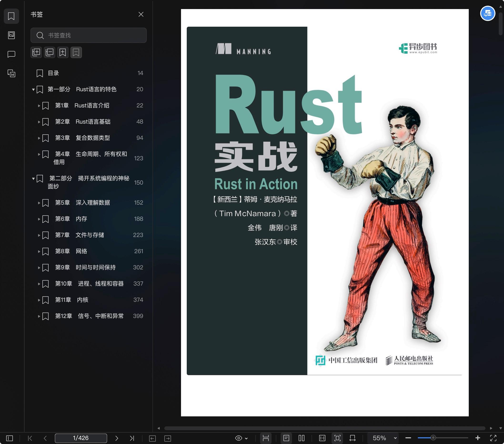Viewport: 504px width, 444px height.
Task: Expand the 第9章 时间与时间保持 bookmark
Action: [39, 268]
